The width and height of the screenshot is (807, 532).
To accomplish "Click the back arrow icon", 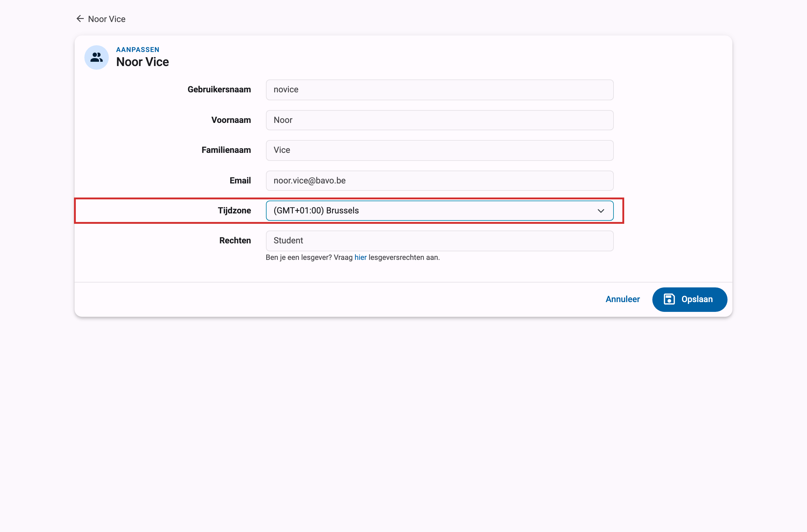I will 80,19.
